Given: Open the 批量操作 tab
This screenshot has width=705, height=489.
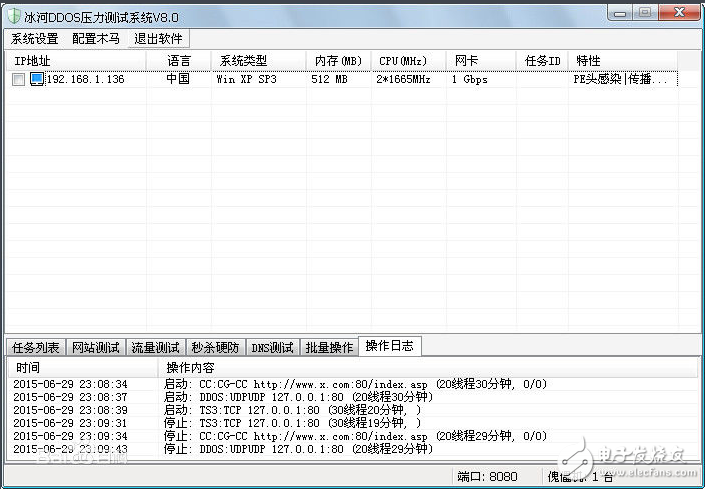Looking at the screenshot, I should 329,348.
